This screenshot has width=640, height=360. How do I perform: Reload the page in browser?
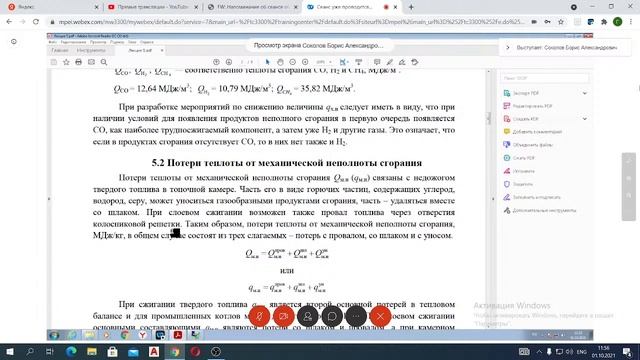pos(36,22)
